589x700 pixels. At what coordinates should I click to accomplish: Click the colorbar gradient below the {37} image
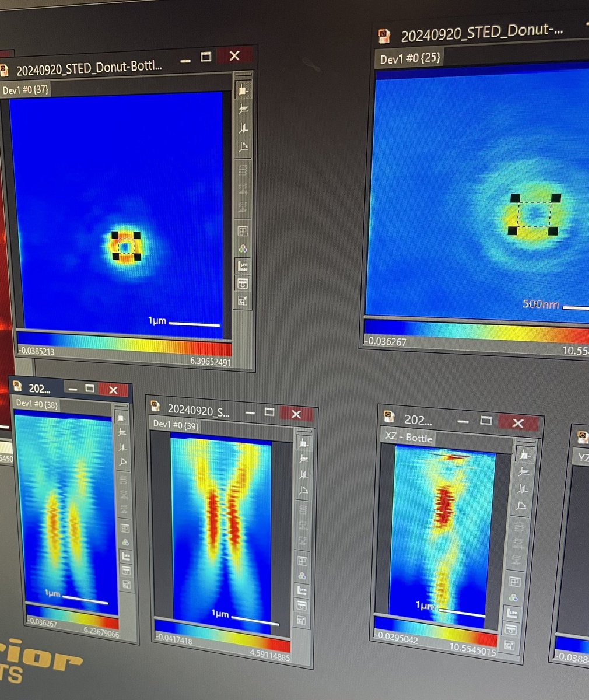click(x=124, y=344)
